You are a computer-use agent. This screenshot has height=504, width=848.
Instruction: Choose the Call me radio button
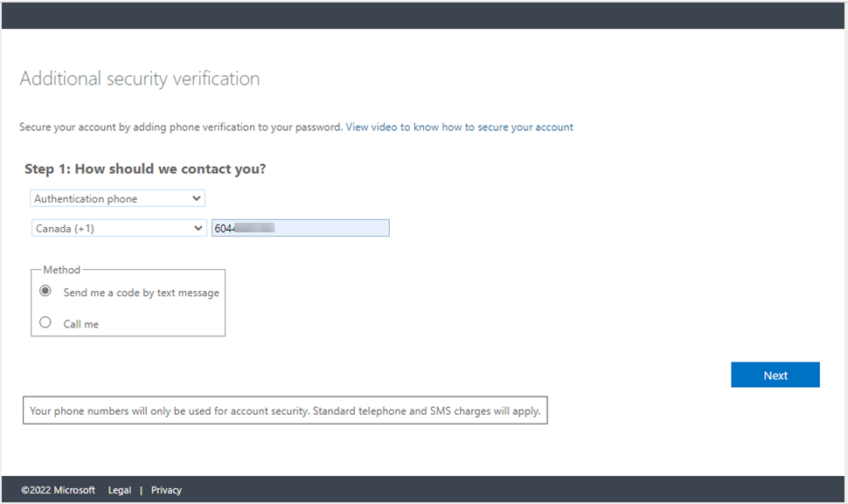45,322
